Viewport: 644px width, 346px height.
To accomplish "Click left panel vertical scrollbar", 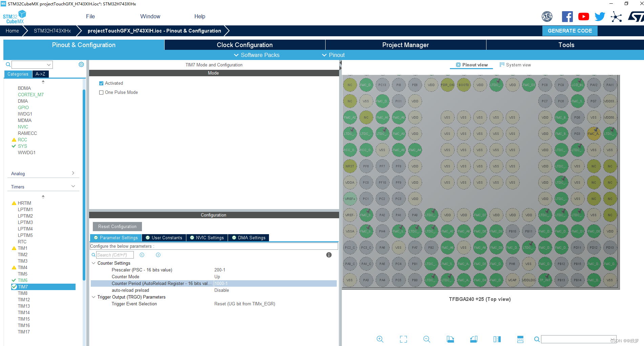I will point(84,185).
